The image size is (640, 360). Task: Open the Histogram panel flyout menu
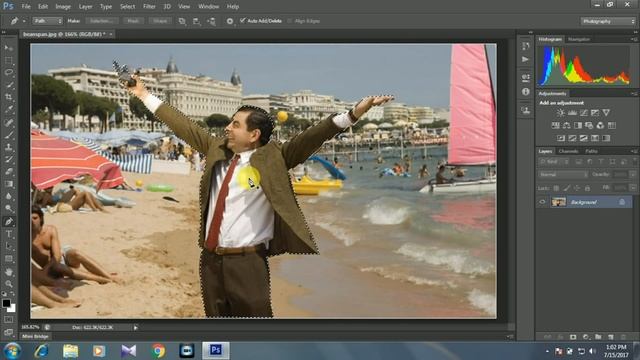634,39
